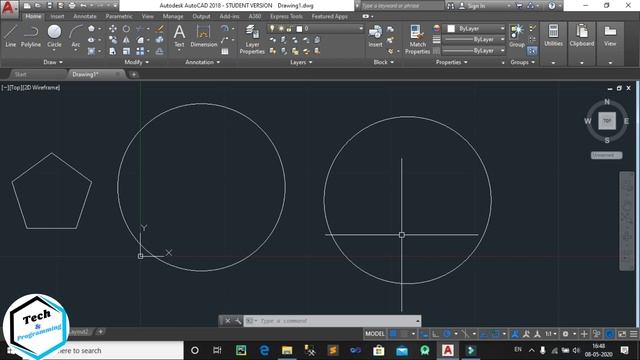Click the Copy tool icon
Image resolution: width=640 pixels, height=360 pixels.
113,40
